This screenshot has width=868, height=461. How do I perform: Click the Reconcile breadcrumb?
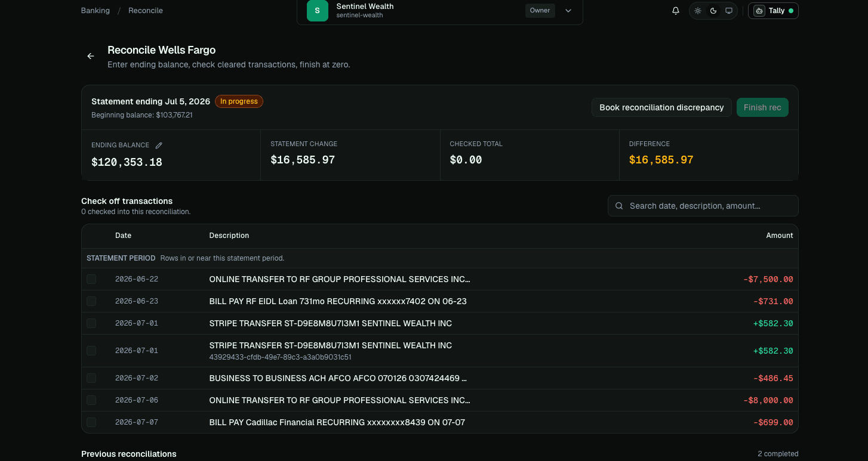(146, 11)
